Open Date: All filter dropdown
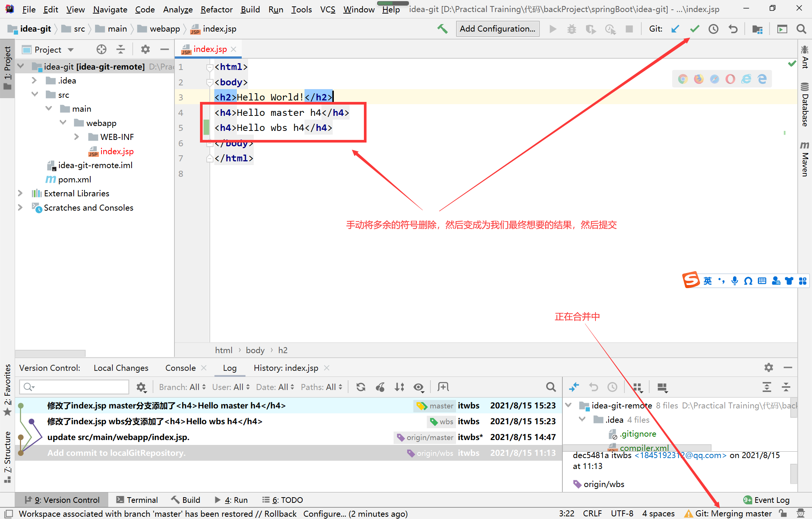812x519 pixels. [275, 387]
